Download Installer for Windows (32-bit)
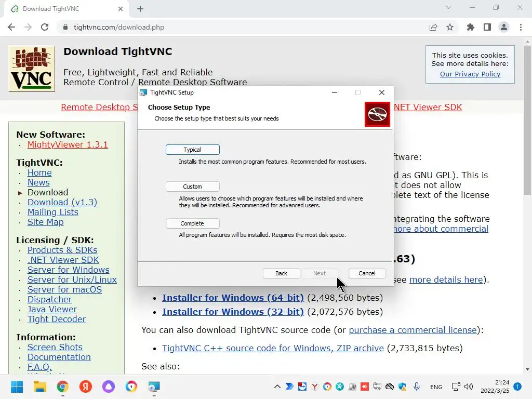The image size is (532, 399). click(233, 312)
